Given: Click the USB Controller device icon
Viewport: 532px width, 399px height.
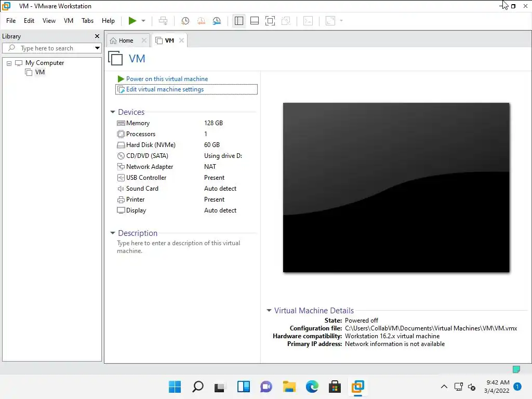Looking at the screenshot, I should pyautogui.click(x=121, y=178).
